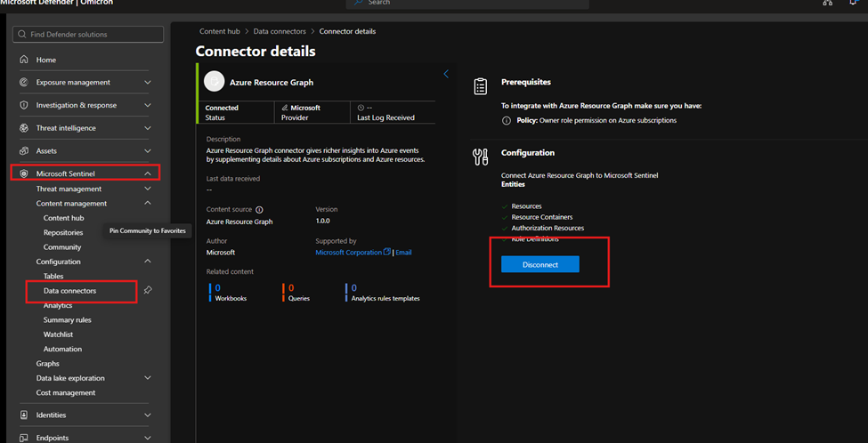Expand Endpoints chevron
The width and height of the screenshot is (868, 443).
[147, 438]
